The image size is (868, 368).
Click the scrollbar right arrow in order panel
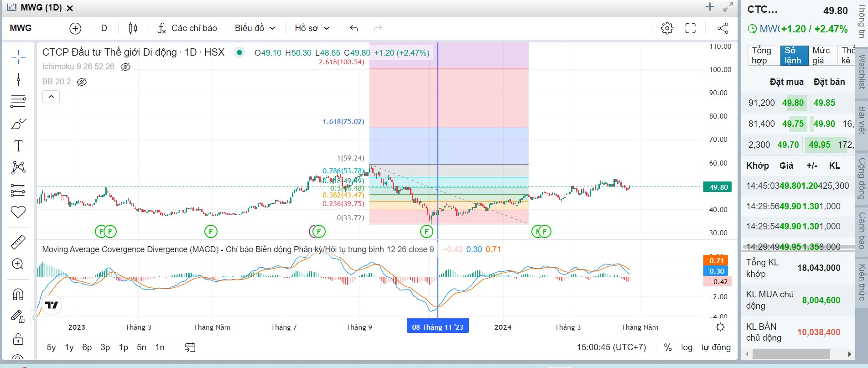point(849,354)
